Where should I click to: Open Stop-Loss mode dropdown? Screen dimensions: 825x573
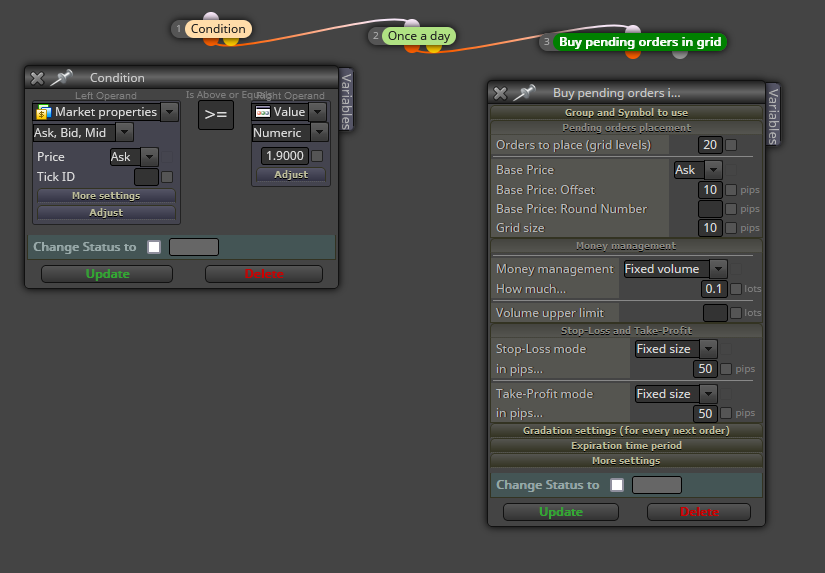[708, 349]
